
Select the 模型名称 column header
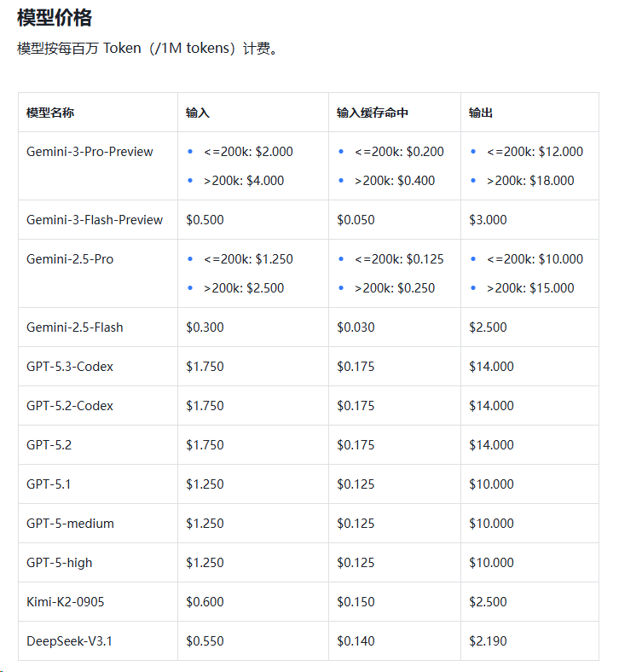50,113
